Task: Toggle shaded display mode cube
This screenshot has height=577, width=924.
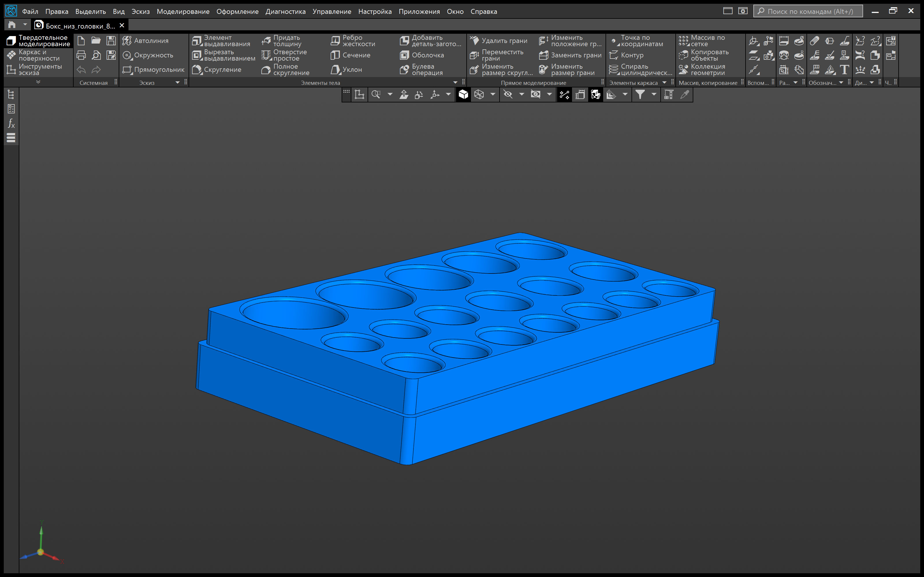Action: coord(463,94)
